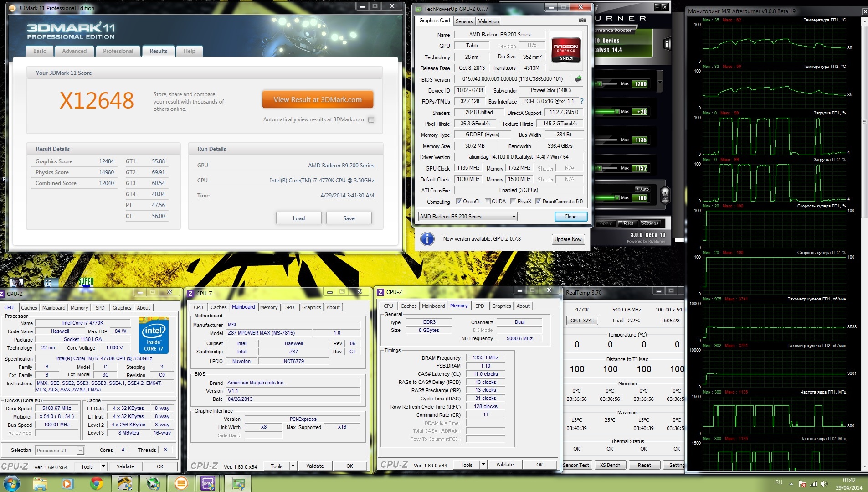
Task: Click the Save button in Run Details
Action: [x=349, y=218]
